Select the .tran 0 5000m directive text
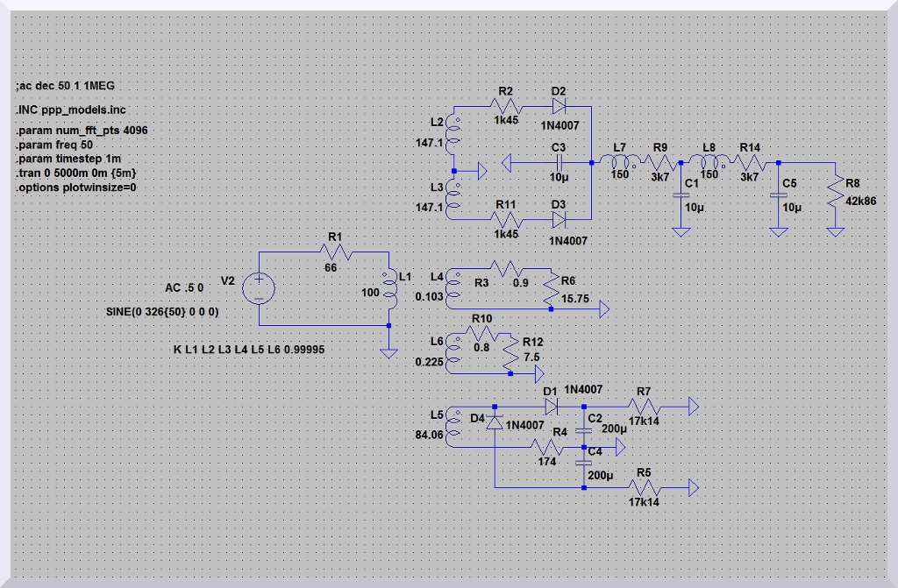 click(x=75, y=174)
